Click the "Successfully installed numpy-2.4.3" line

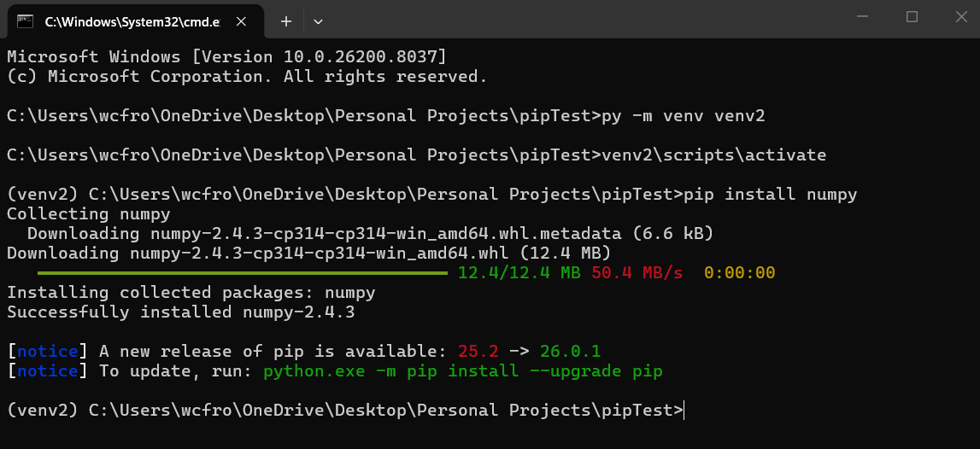coord(180,312)
